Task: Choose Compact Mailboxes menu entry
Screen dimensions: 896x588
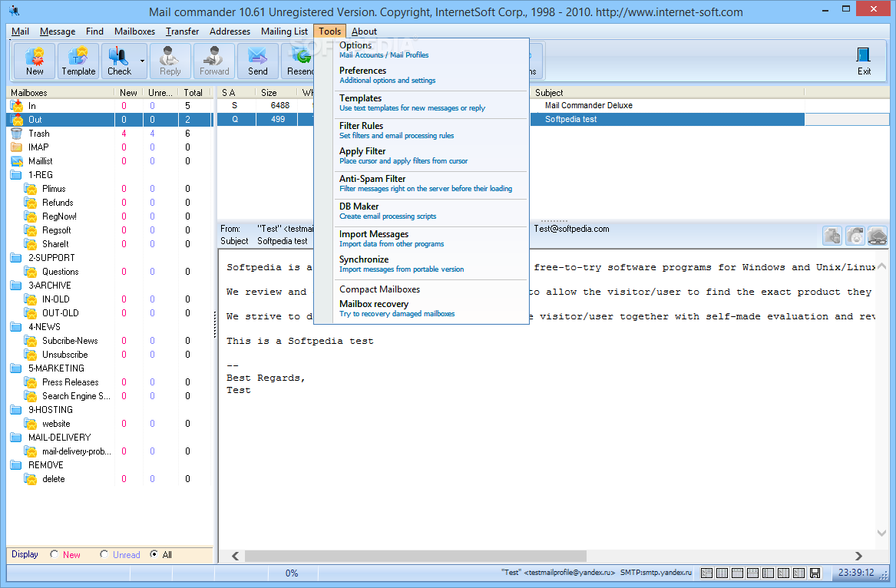Action: coord(430,289)
